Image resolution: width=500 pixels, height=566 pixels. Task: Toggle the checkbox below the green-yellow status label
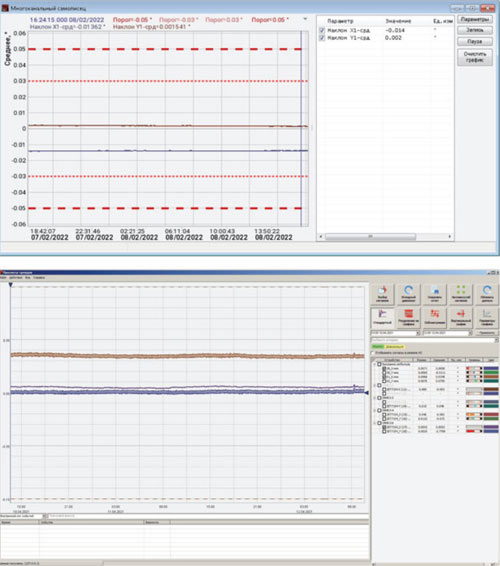pyautogui.click(x=373, y=353)
